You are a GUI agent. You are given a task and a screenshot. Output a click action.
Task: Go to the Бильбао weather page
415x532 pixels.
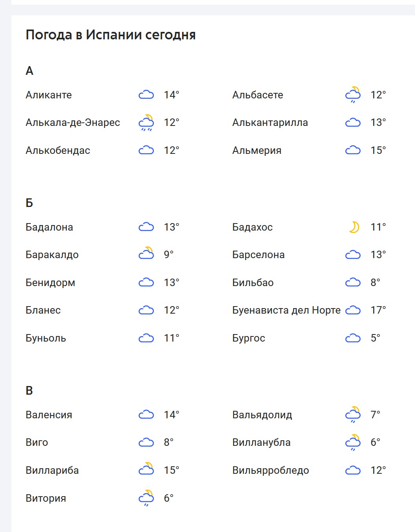coord(253,283)
